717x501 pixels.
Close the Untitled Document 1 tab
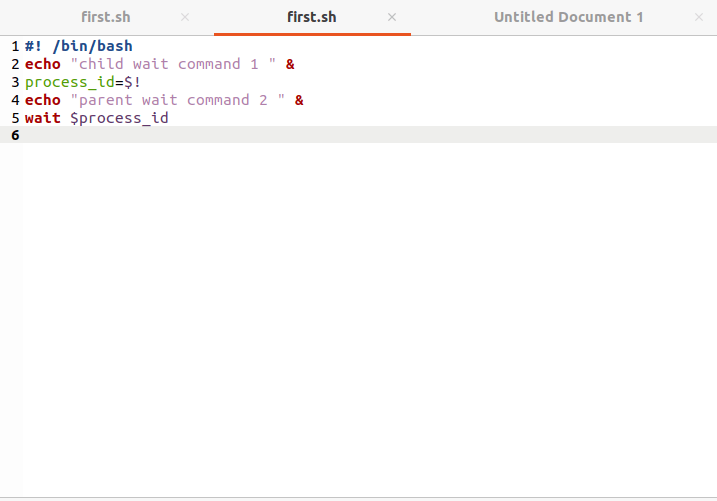click(x=699, y=17)
